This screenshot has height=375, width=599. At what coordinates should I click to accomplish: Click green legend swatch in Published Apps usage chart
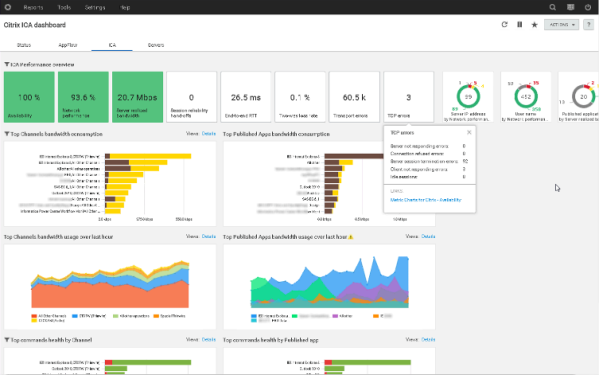(x=295, y=316)
